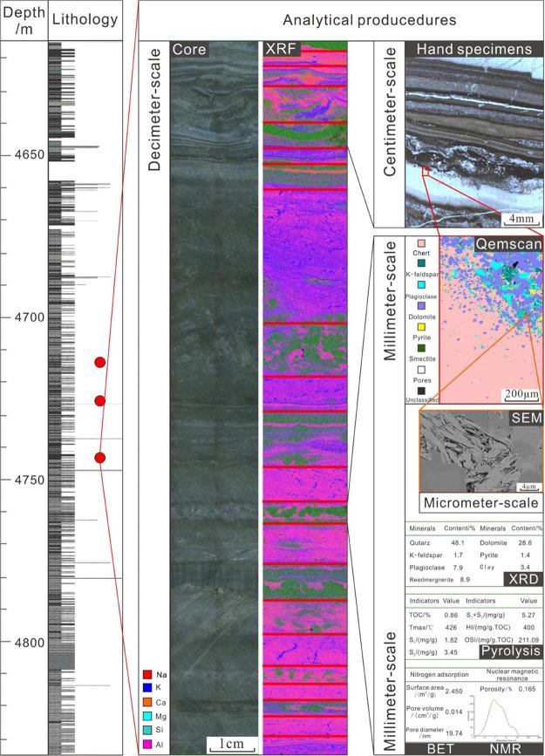Click the lowest red sample marker circle
The image size is (545, 756).
click(x=100, y=458)
